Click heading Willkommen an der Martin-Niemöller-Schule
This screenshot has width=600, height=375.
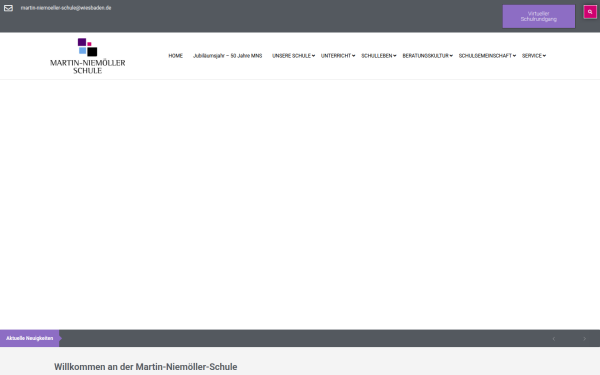click(x=145, y=367)
